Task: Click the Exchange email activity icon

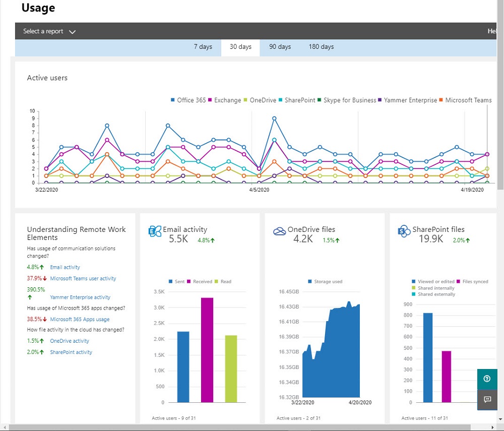Action: [155, 231]
